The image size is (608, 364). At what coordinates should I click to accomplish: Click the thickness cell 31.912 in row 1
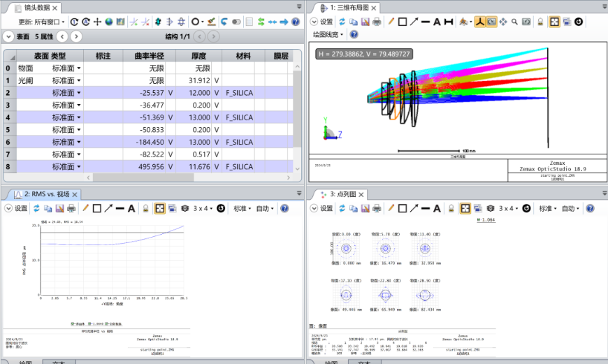coord(194,80)
